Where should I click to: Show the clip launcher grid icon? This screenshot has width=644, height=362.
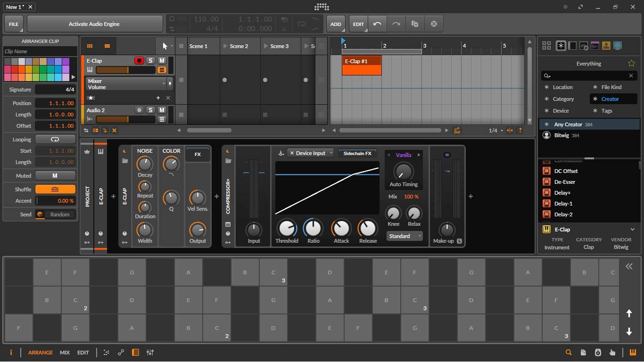tap(90, 46)
